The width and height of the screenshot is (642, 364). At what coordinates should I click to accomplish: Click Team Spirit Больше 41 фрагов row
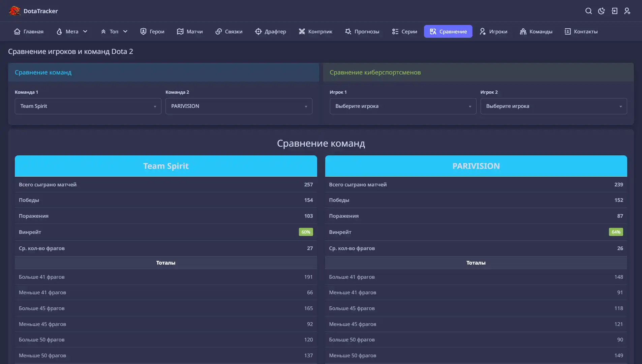[166, 277]
